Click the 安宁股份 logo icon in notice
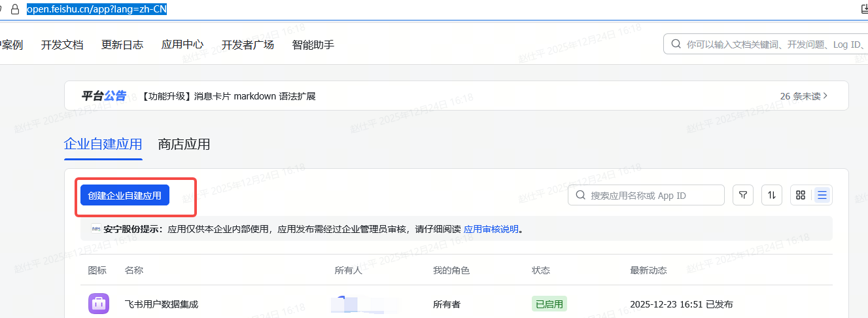Screen dimensions: 868x318 (x=95, y=229)
